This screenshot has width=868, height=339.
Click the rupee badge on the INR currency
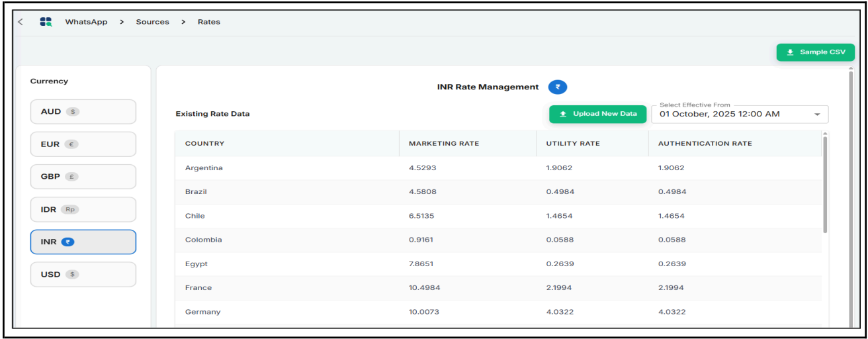pyautogui.click(x=67, y=242)
